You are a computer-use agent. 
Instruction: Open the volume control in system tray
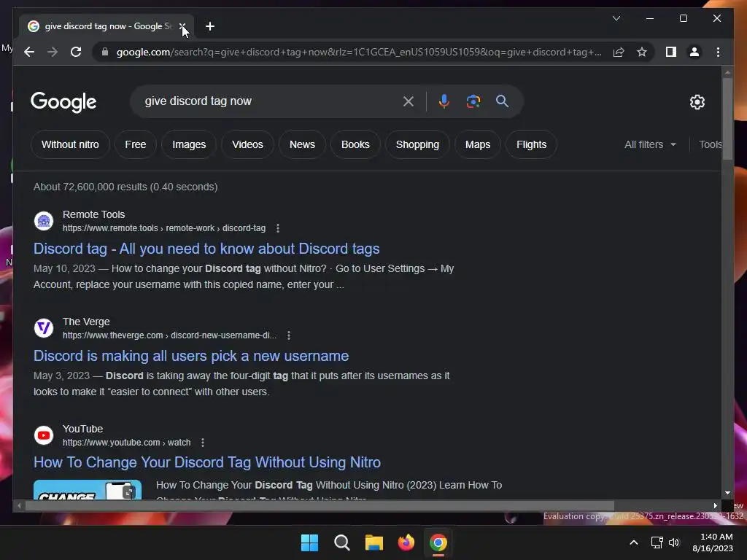(x=674, y=542)
